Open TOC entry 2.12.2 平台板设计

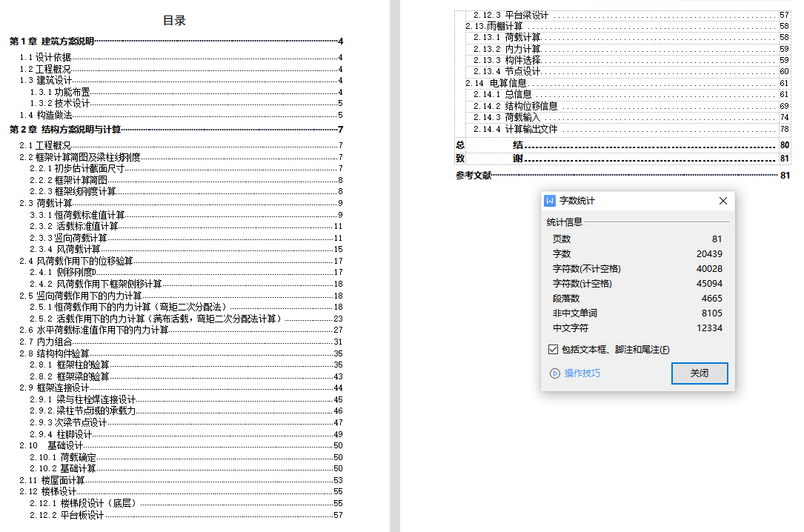pos(186,515)
